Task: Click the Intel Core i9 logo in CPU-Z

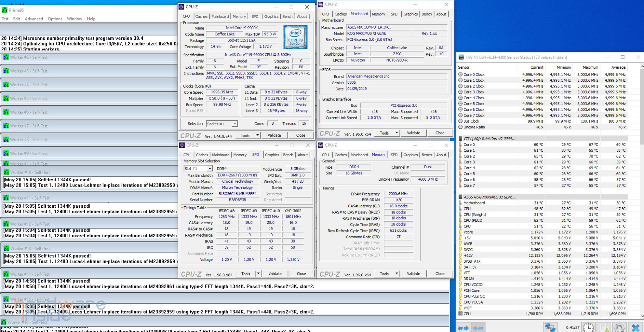Action: [295, 37]
